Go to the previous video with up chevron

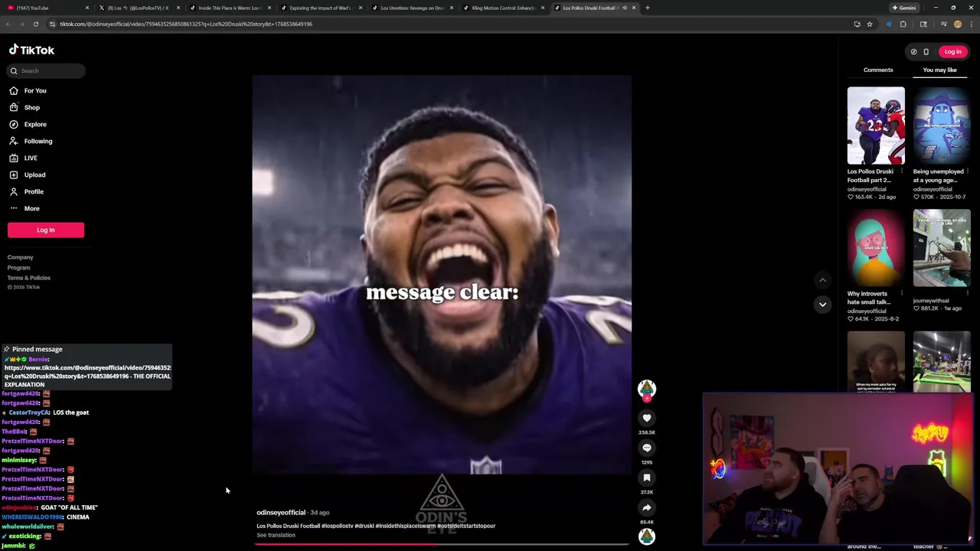tap(822, 280)
